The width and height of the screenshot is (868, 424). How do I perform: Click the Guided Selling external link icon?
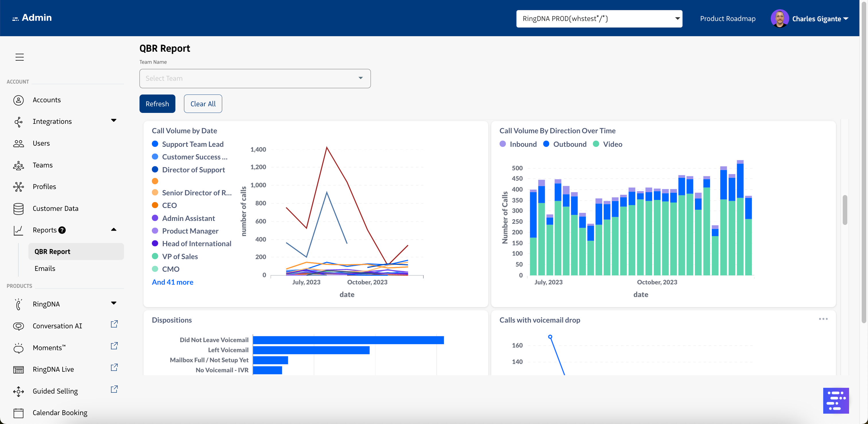(114, 390)
